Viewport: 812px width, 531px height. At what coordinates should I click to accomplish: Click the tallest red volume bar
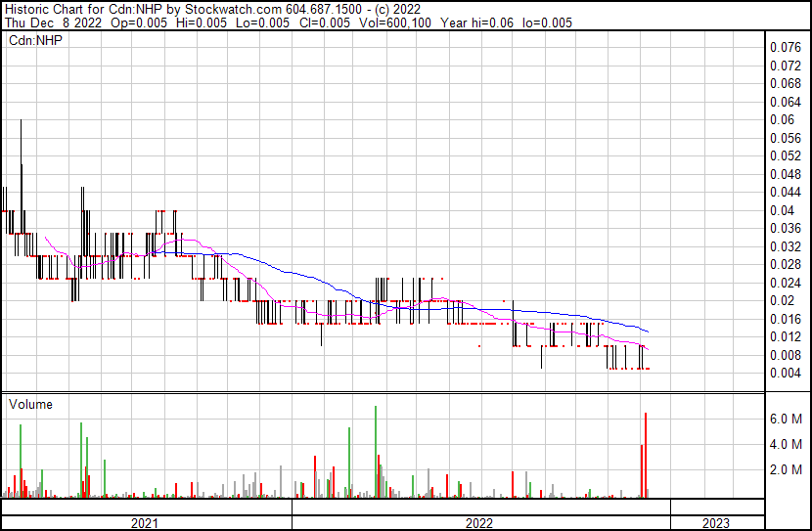click(x=646, y=455)
